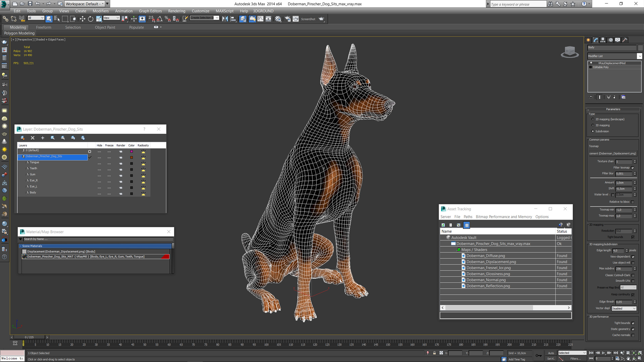The width and height of the screenshot is (644, 362).
Task: Open the Curve Editor icon
Action: [x=260, y=19]
